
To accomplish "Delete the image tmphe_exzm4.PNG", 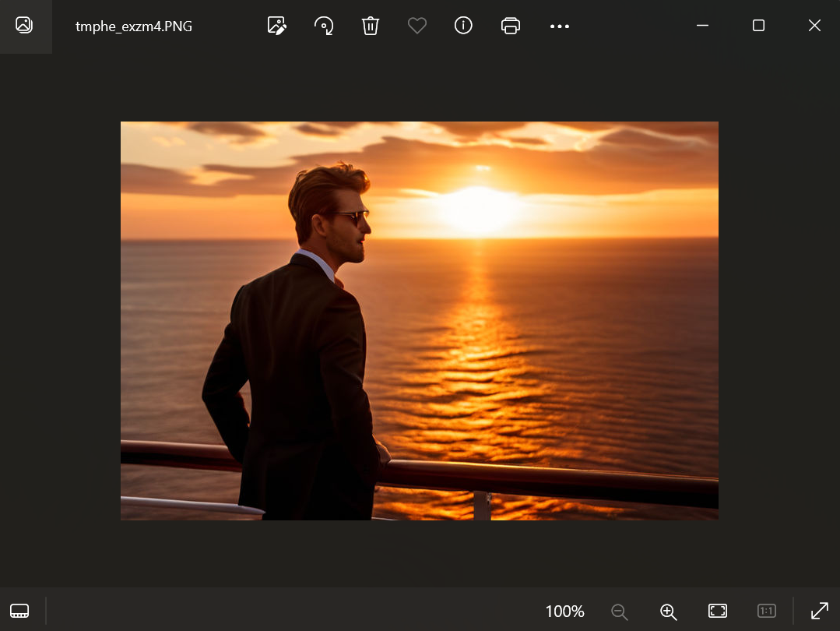I will tap(371, 26).
